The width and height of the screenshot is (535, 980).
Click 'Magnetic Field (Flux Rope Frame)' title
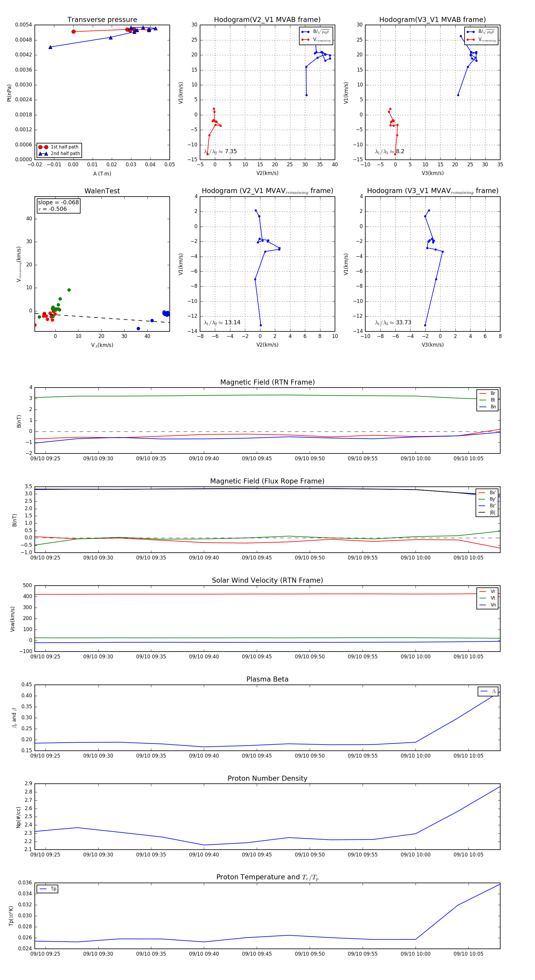coord(267,481)
